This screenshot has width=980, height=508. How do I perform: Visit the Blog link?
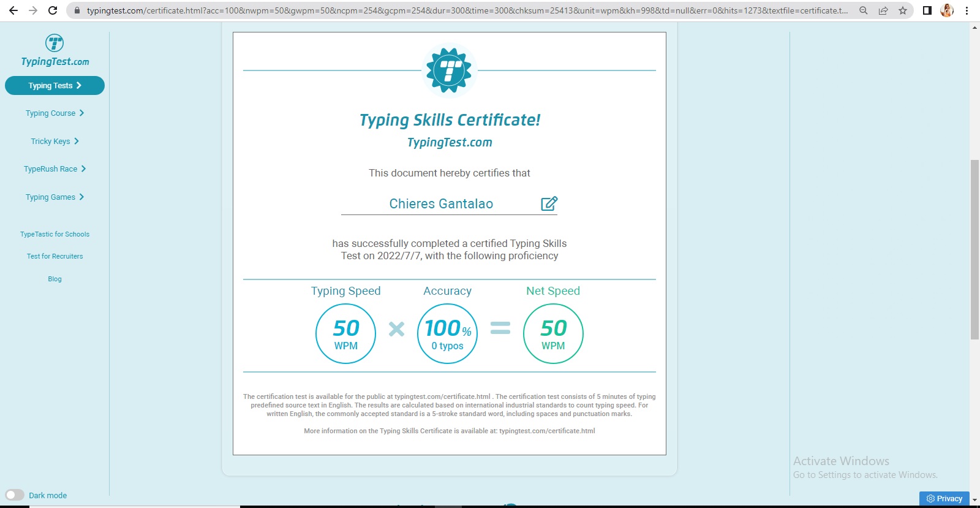[55, 279]
